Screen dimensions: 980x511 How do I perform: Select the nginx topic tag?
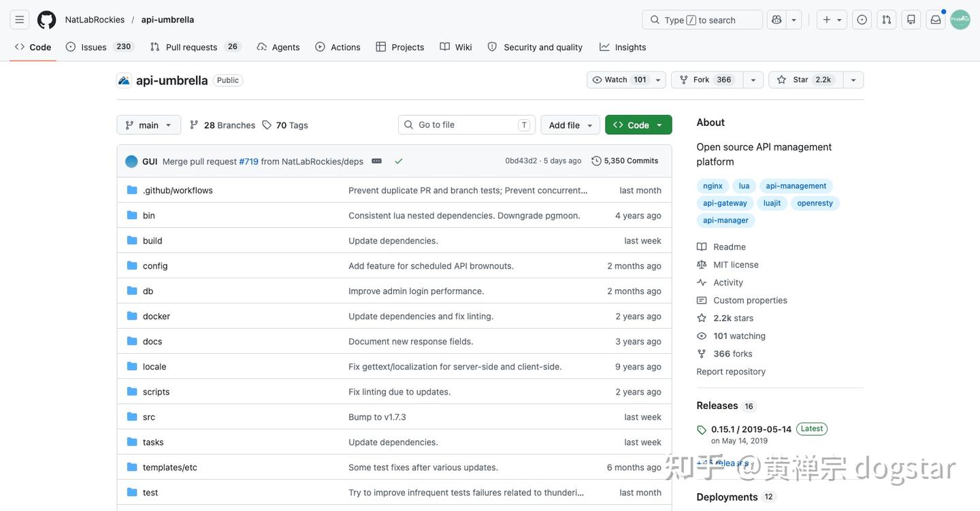[x=713, y=186]
